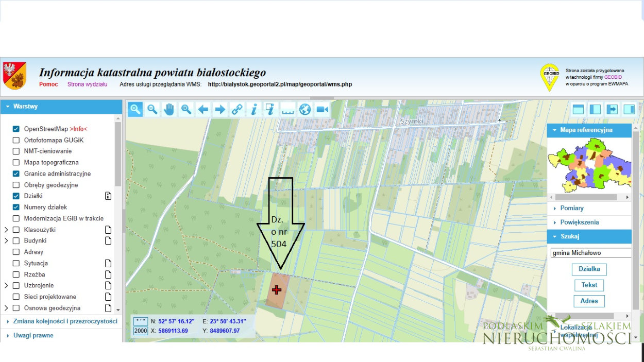The image size is (644, 362).
Task: Enable the Obręby geodezyjne layer
Action: point(16,185)
